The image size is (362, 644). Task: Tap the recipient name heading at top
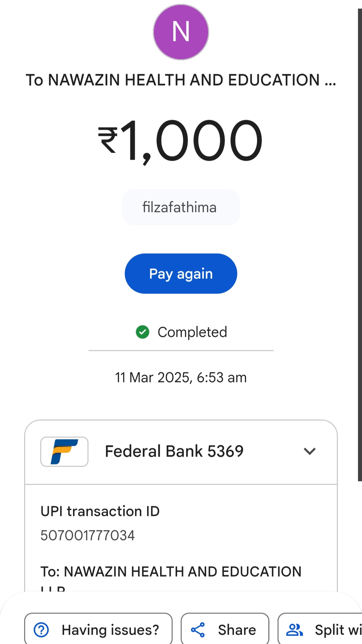point(181,80)
